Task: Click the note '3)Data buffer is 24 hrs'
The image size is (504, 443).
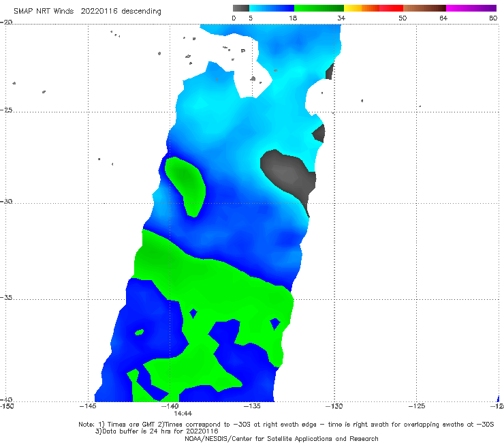Action: [x=157, y=431]
